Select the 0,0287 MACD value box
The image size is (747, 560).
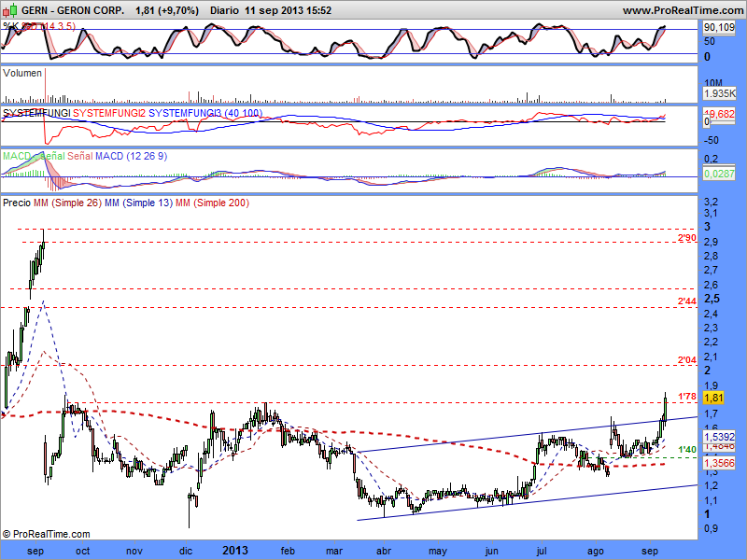point(719,174)
